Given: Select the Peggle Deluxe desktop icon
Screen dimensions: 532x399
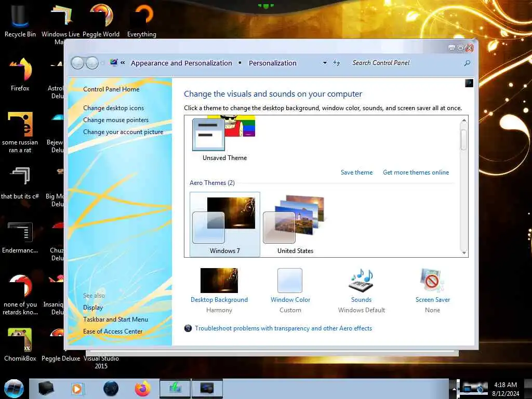Looking at the screenshot, I should (x=61, y=344).
